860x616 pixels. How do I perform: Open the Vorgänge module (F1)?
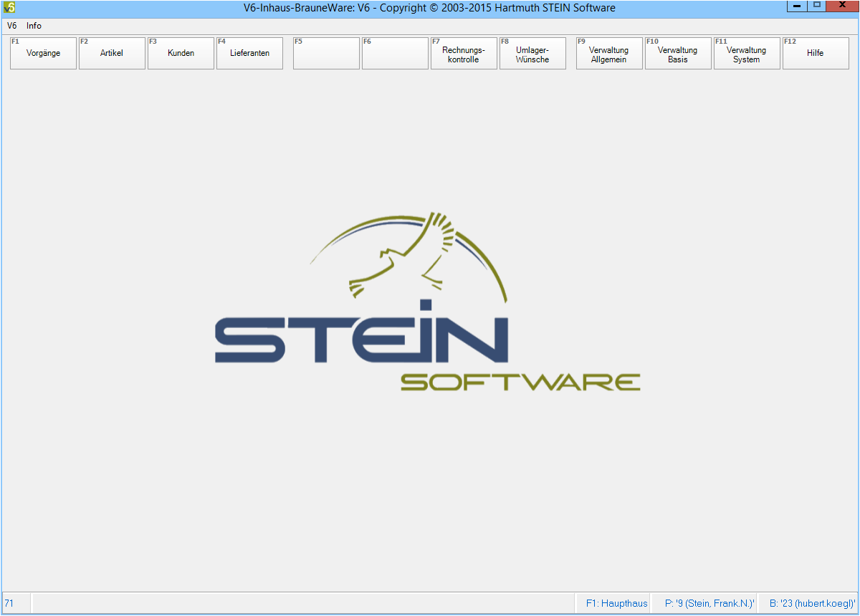click(43, 54)
